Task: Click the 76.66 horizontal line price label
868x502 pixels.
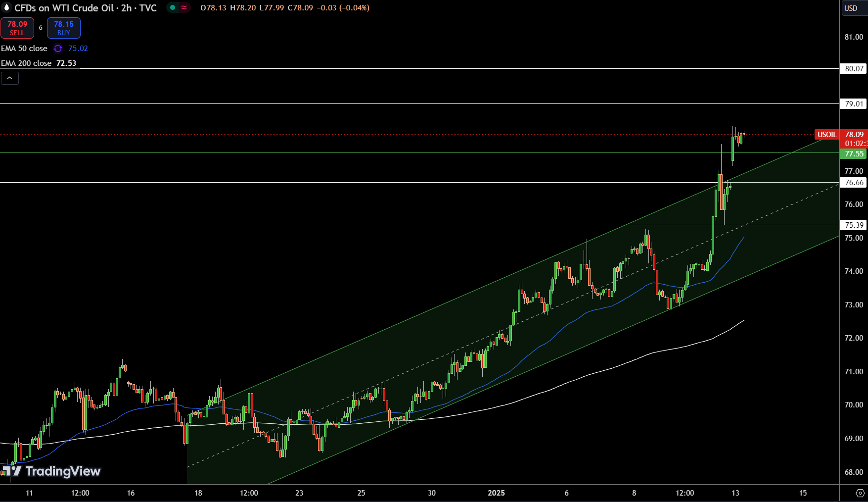Action: click(x=854, y=183)
